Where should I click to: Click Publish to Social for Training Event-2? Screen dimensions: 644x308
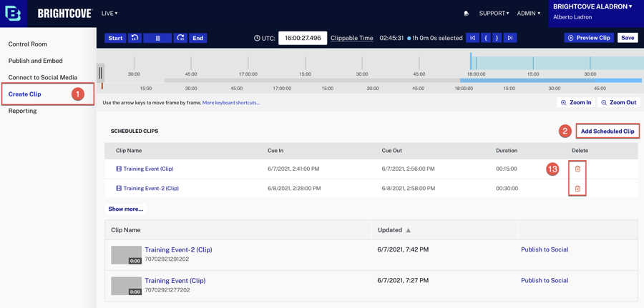[545, 250]
